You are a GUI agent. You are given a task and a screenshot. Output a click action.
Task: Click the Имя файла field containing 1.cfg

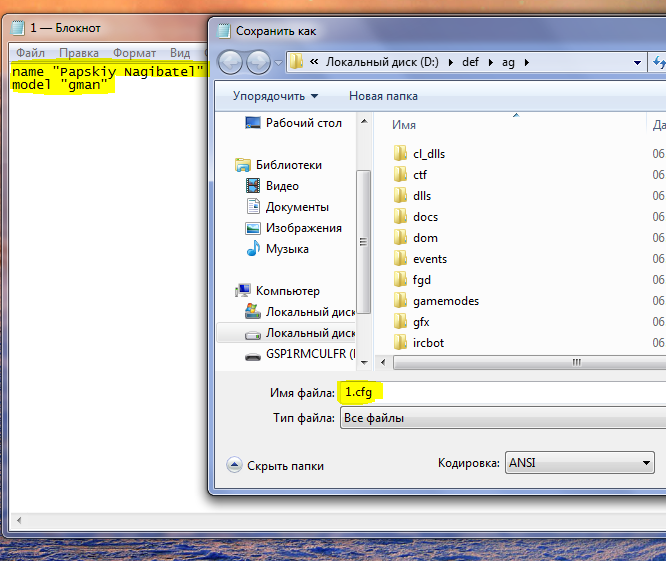(x=502, y=392)
